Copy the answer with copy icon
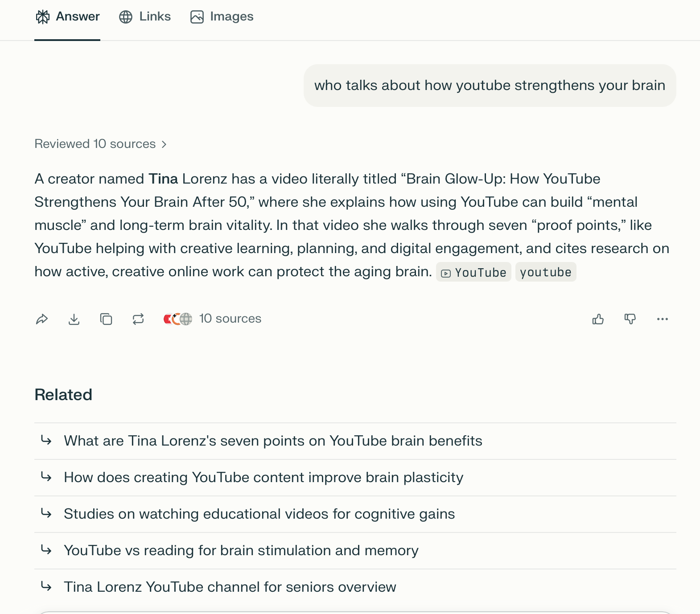The width and height of the screenshot is (700, 614). point(106,319)
